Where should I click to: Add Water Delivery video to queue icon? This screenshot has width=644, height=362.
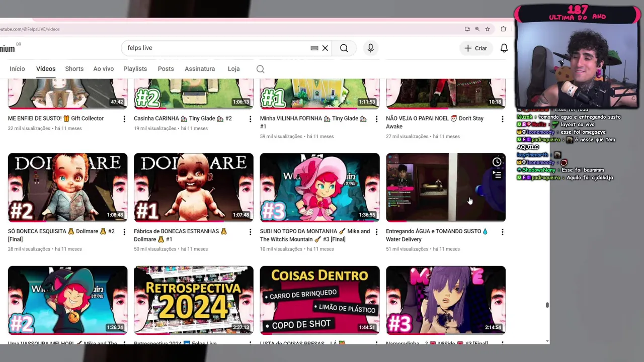[x=497, y=175]
